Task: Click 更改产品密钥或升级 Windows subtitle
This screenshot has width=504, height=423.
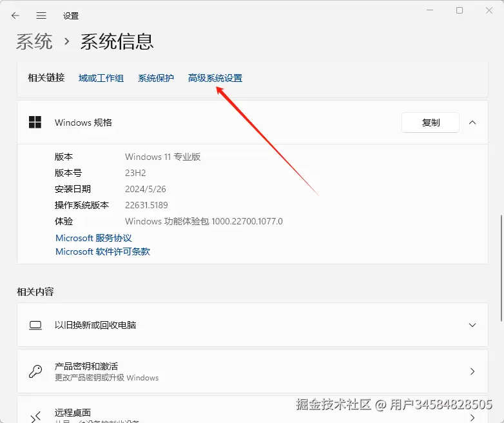Action: [107, 378]
